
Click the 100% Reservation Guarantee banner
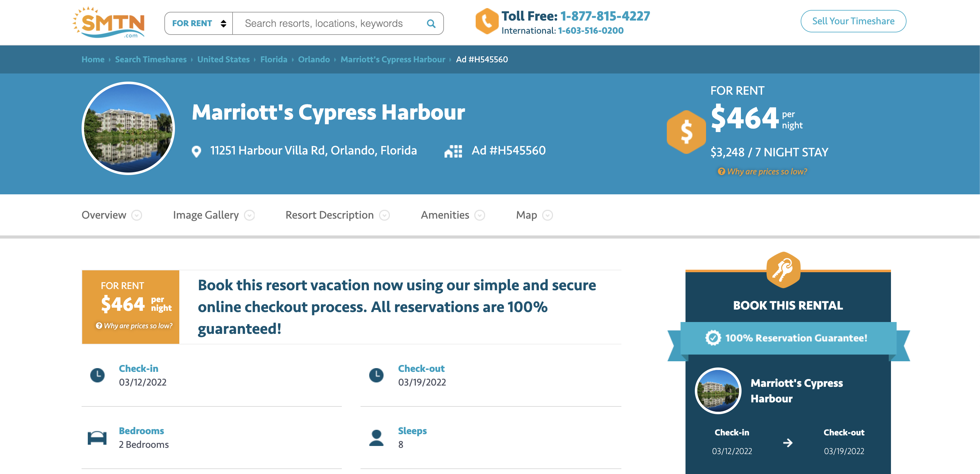[789, 338]
